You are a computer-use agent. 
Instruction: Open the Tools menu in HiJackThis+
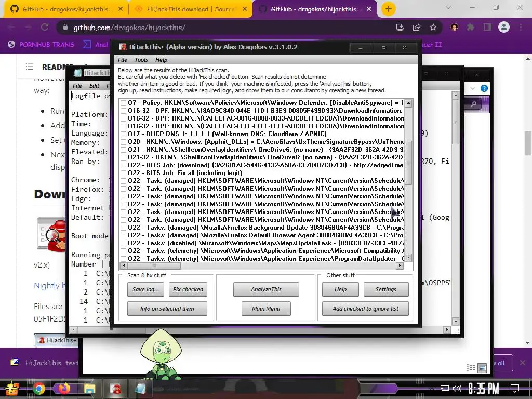141,60
